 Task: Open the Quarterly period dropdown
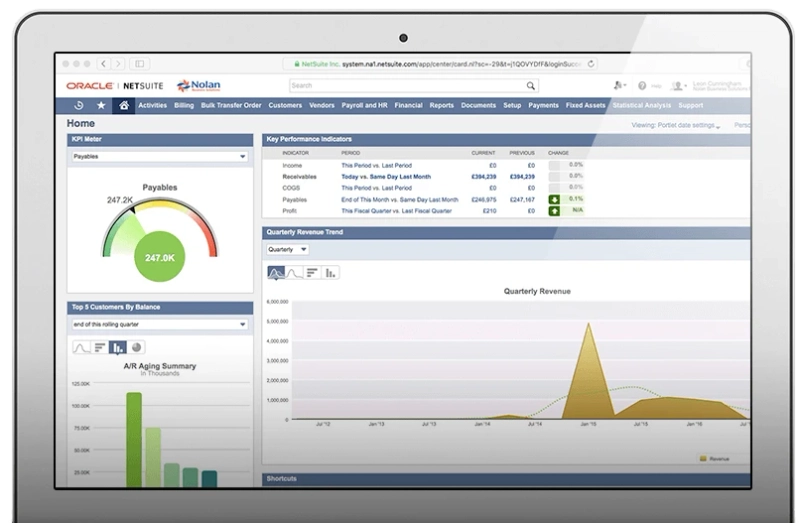tap(288, 250)
